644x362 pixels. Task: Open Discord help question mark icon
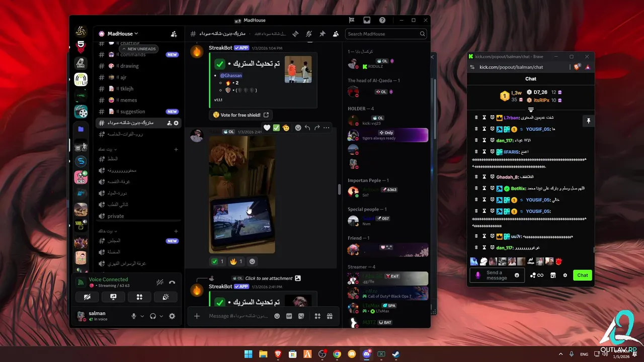pos(382,20)
